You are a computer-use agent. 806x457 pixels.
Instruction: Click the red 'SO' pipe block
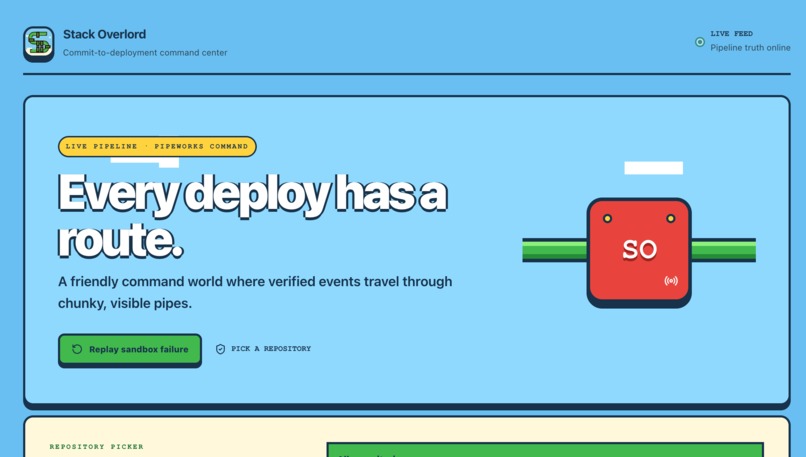(639, 251)
